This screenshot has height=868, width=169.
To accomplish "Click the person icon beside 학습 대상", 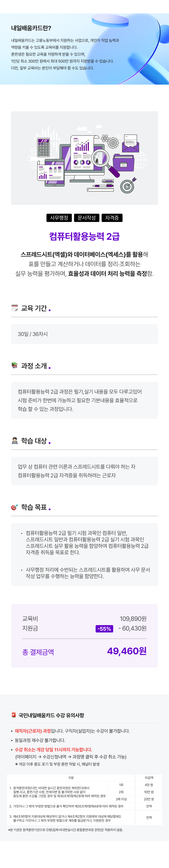I will coord(14,440).
